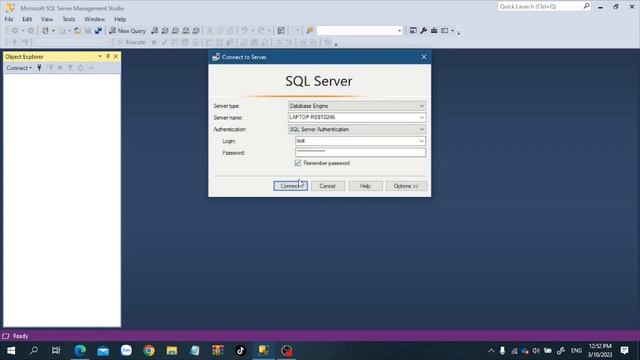
Task: Open the Windows notification center icon
Action: [624, 350]
